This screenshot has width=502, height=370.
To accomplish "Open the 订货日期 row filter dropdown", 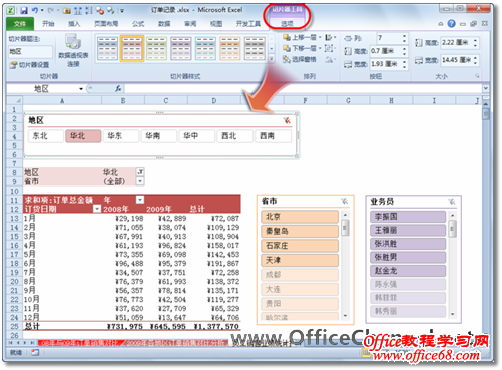I will pos(97,209).
